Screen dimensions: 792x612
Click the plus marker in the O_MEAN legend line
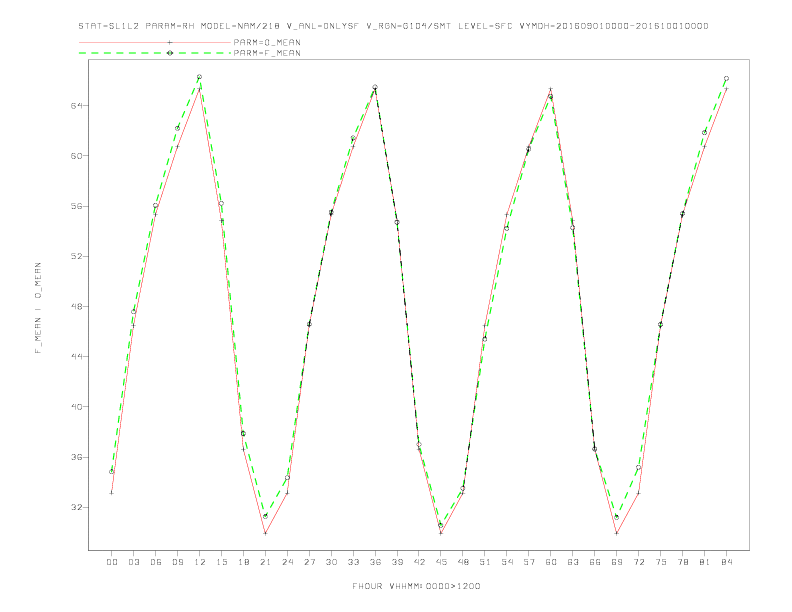(x=170, y=42)
